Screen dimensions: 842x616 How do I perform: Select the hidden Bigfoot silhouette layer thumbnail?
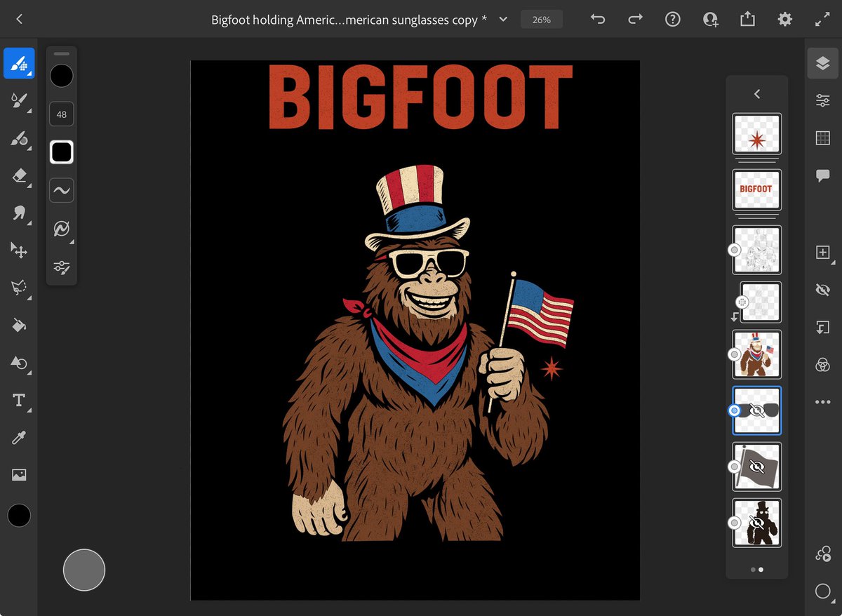pos(757,523)
